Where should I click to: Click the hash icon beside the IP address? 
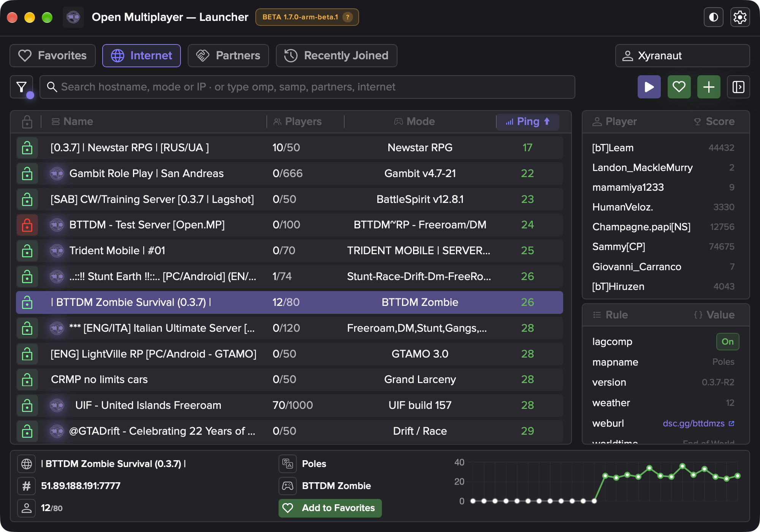[27, 486]
